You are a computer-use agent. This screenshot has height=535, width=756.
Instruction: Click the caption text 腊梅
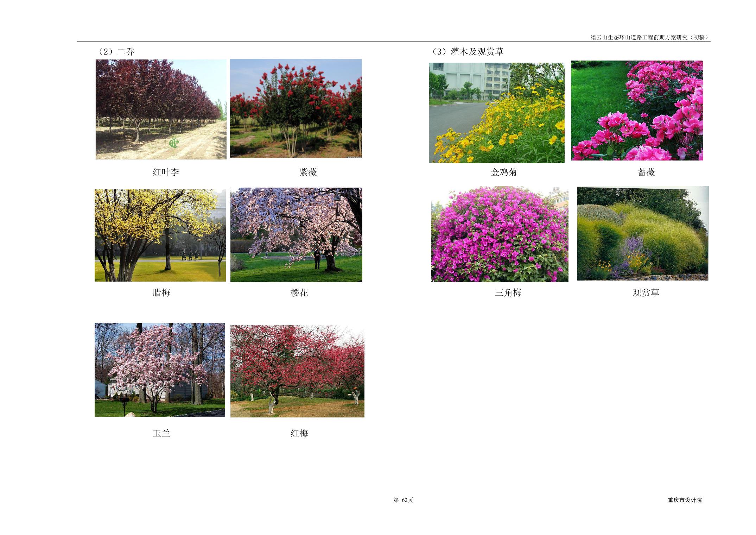[161, 292]
